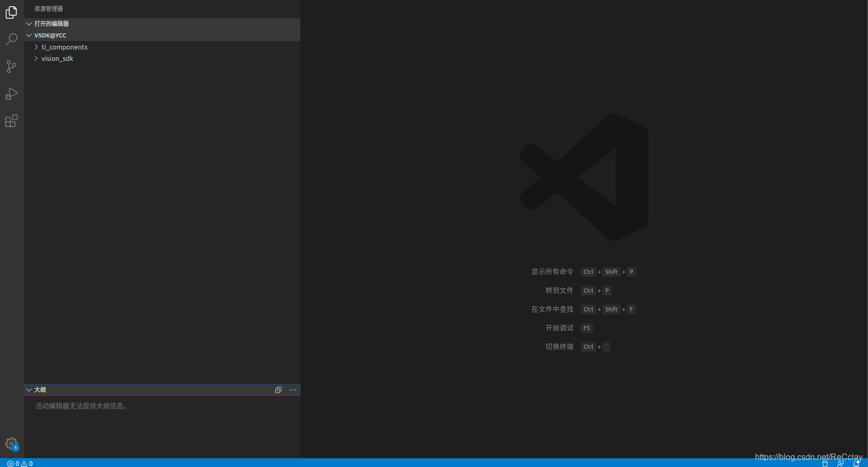Open the feedback icon in status bar
Viewport: 868px width, 467px height.
click(840, 464)
